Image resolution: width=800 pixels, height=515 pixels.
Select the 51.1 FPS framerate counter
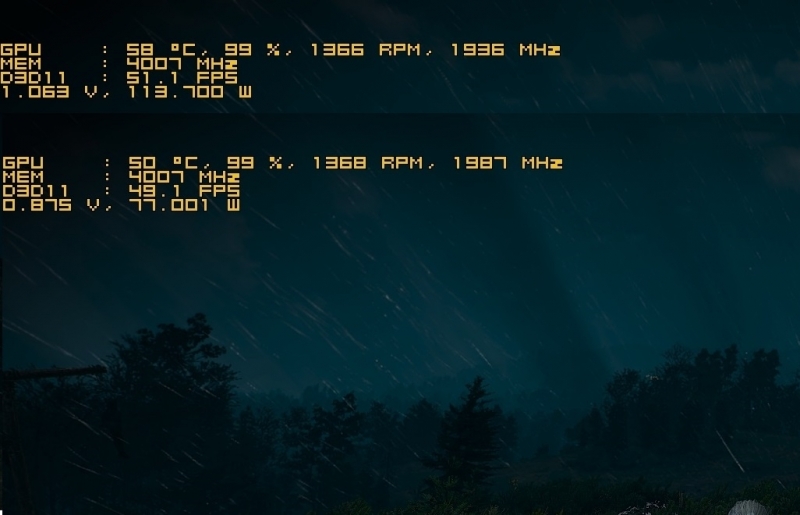(182, 78)
